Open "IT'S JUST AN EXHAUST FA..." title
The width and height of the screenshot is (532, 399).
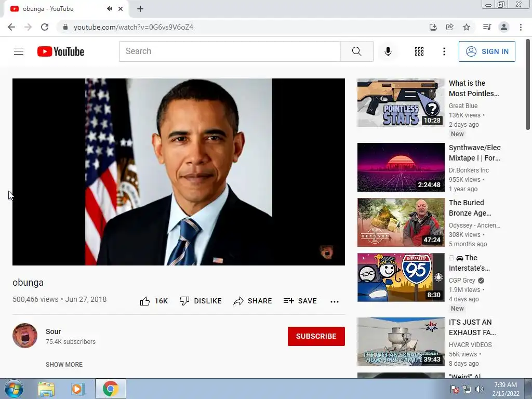472,327
